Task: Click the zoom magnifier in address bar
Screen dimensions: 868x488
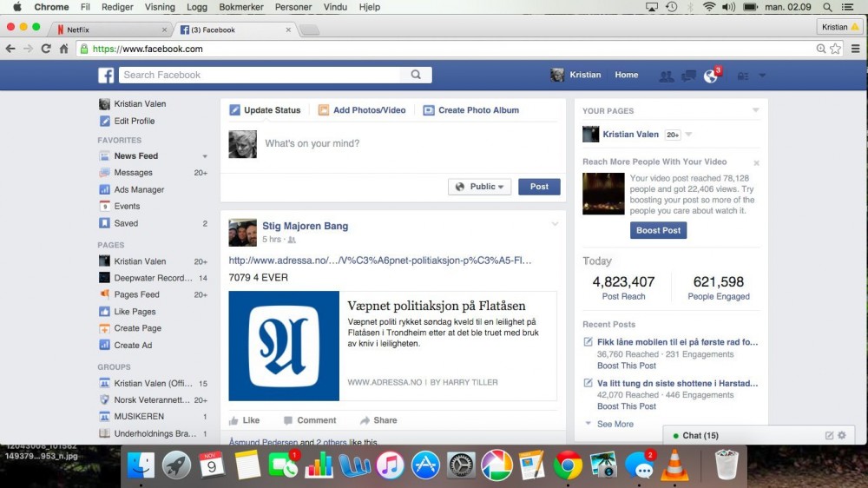Action: (821, 49)
